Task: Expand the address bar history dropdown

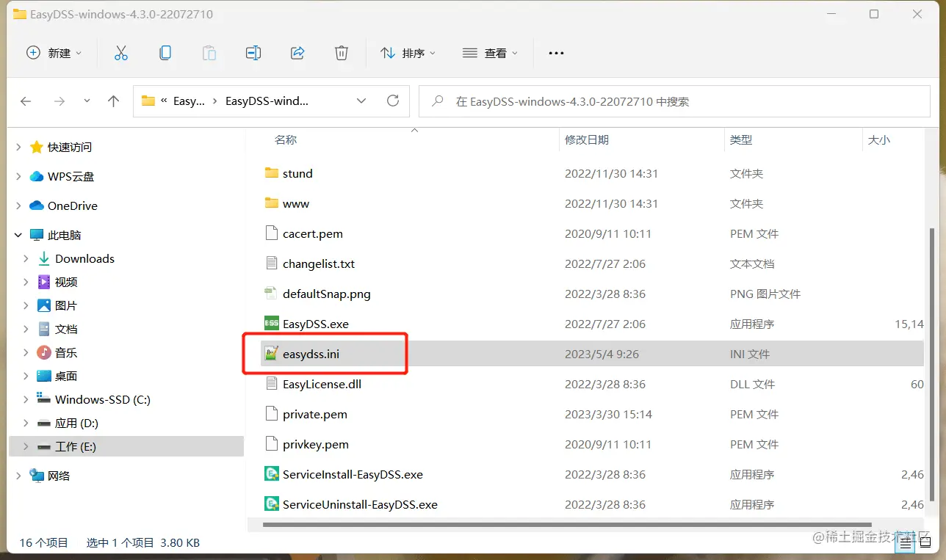Action: [x=361, y=101]
